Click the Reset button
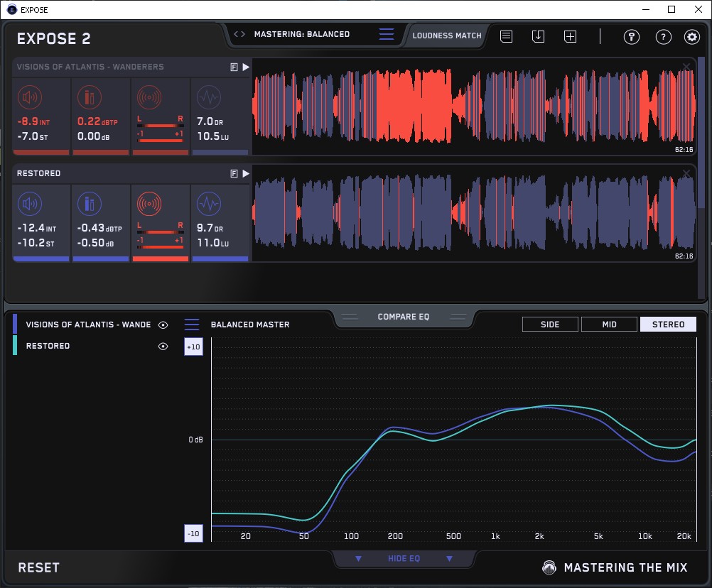712x588 pixels. (38, 567)
